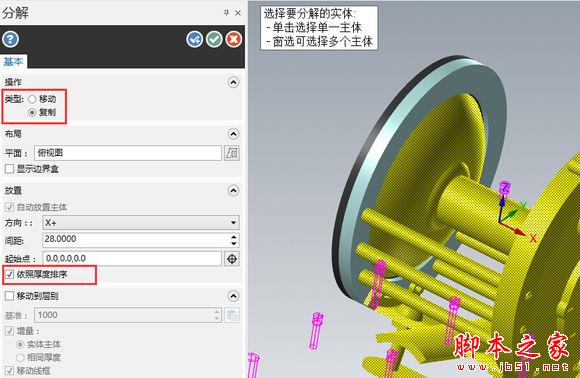Select the 移动 radio button

pyautogui.click(x=32, y=99)
